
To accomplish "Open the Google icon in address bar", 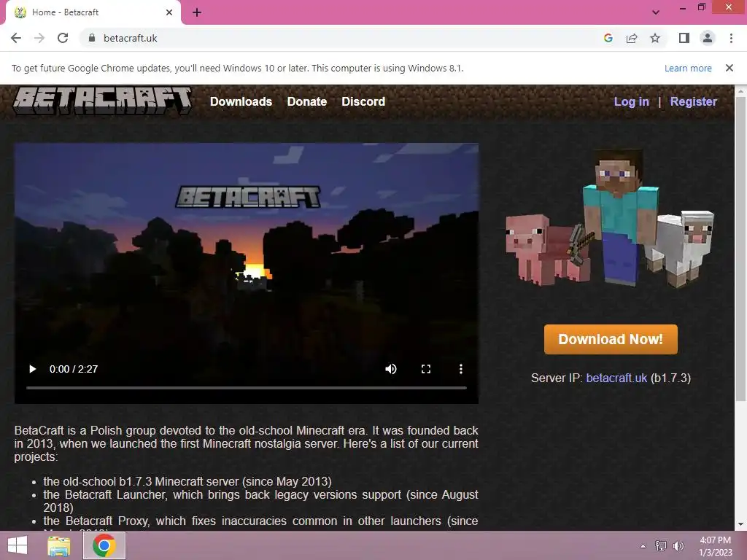I will pos(608,38).
